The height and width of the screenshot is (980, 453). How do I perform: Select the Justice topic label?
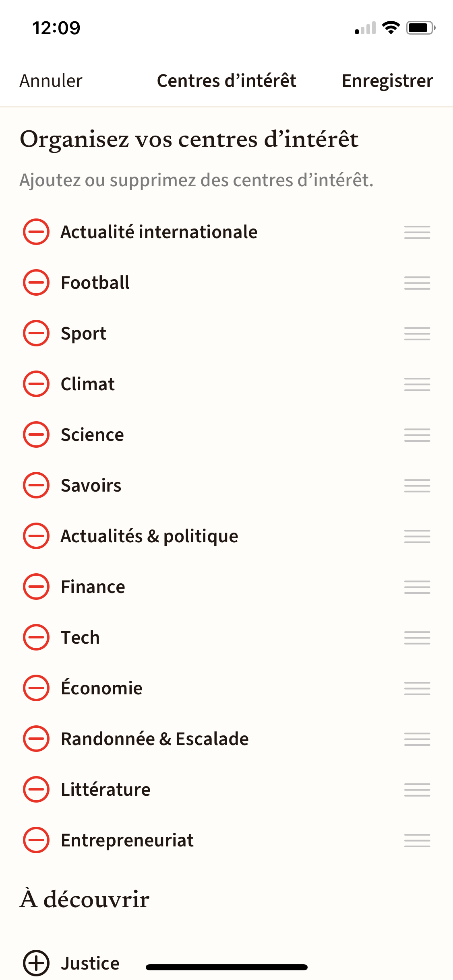[90, 964]
